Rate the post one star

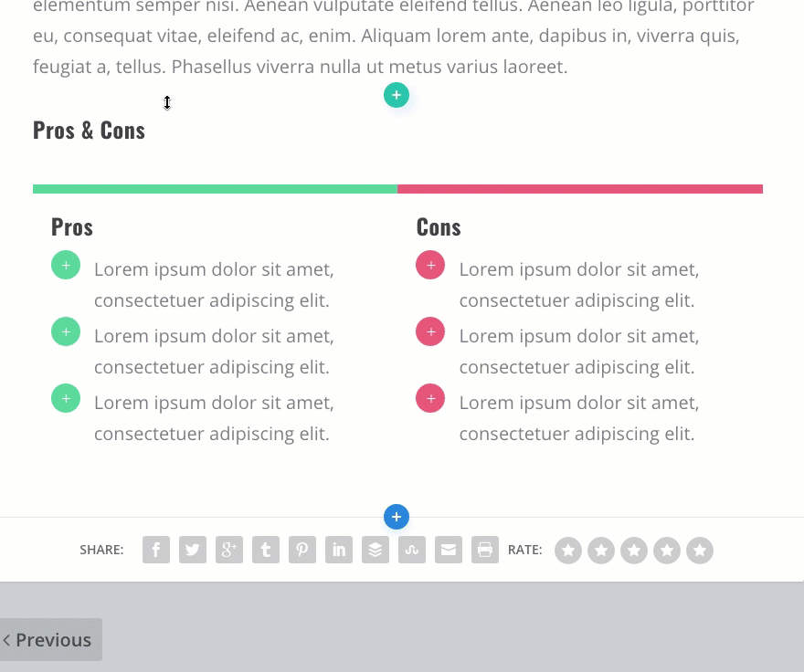click(x=568, y=551)
